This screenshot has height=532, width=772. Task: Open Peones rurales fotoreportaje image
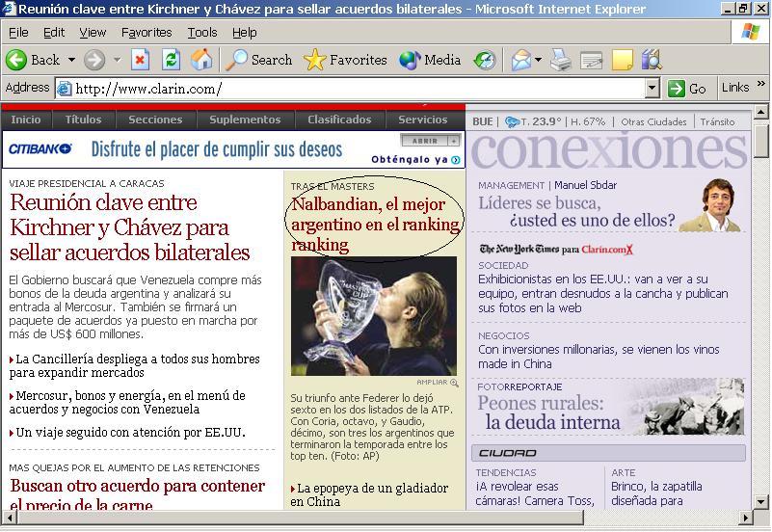688,407
